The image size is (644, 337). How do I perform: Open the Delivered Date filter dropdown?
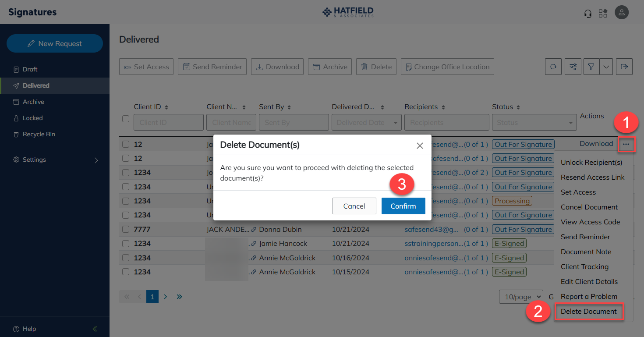(x=366, y=122)
